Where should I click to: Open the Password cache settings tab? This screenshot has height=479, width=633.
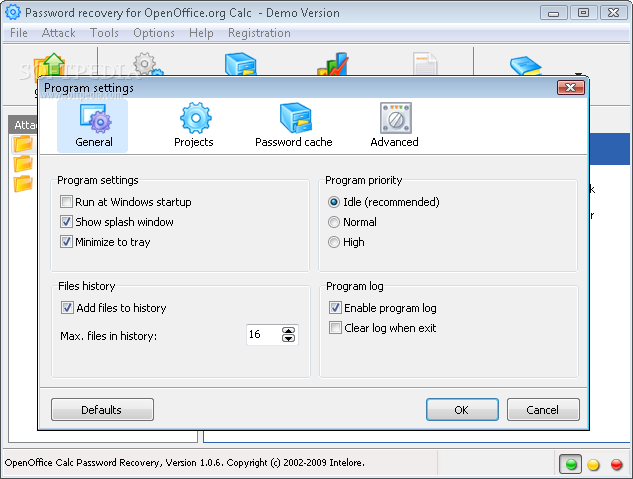294,126
